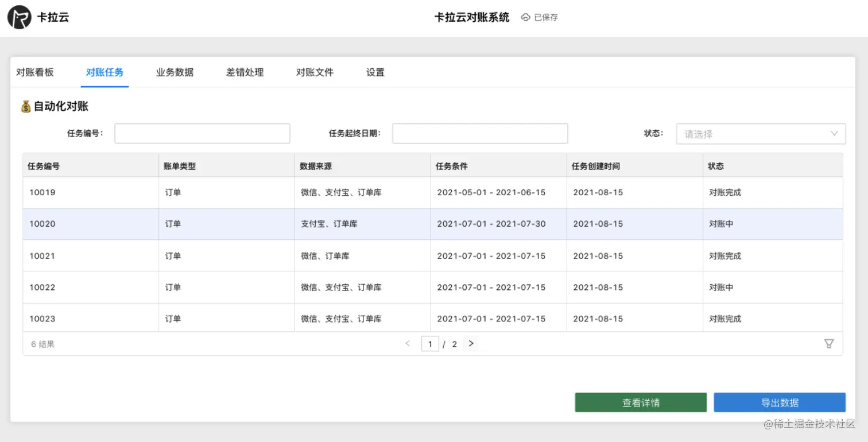Click the page number input showing 1
The image size is (868, 442).
430,343
